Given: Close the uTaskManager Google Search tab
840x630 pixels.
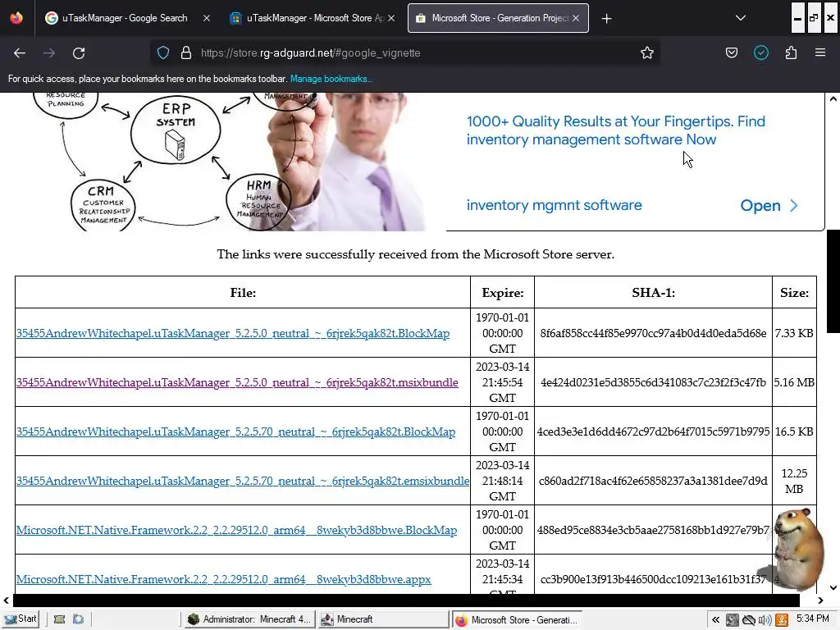Looking at the screenshot, I should tap(207, 18).
